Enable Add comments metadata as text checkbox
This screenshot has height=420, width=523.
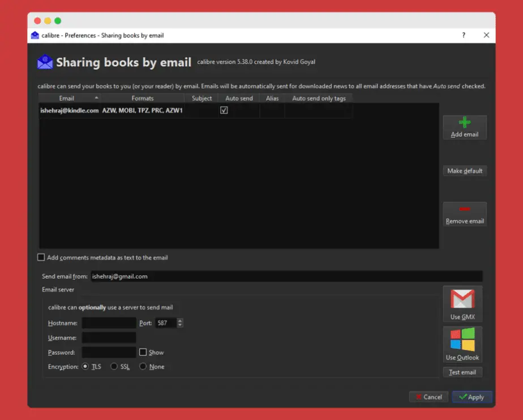coord(41,257)
